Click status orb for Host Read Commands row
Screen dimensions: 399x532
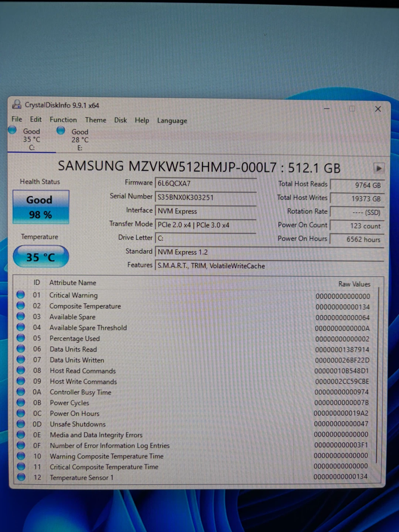point(21,370)
